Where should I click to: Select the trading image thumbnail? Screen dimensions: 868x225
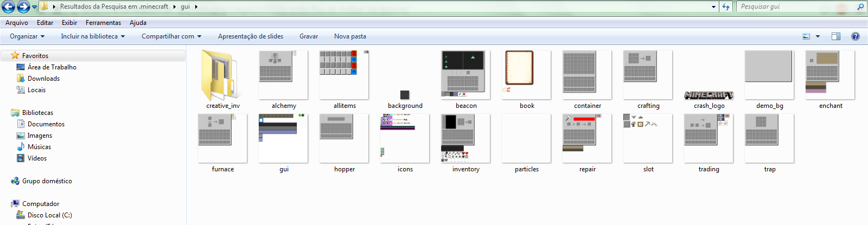pyautogui.click(x=709, y=138)
